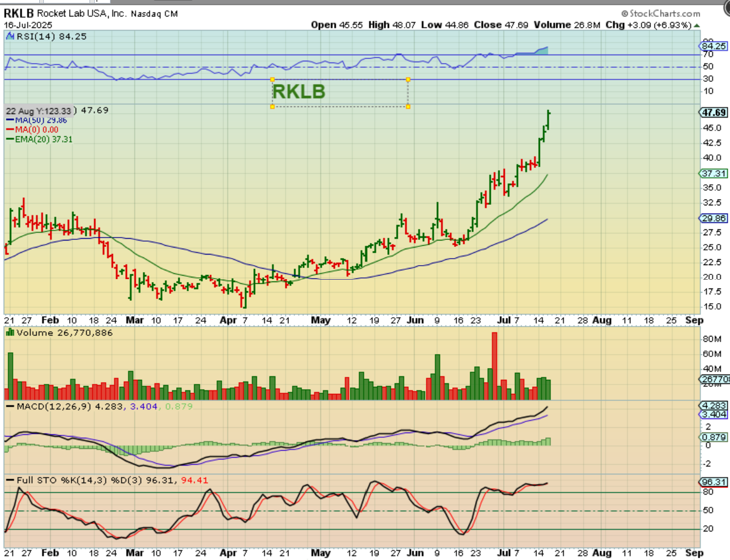Click the 16-Jul-2025 chart date
730x560 pixels.
(28, 25)
